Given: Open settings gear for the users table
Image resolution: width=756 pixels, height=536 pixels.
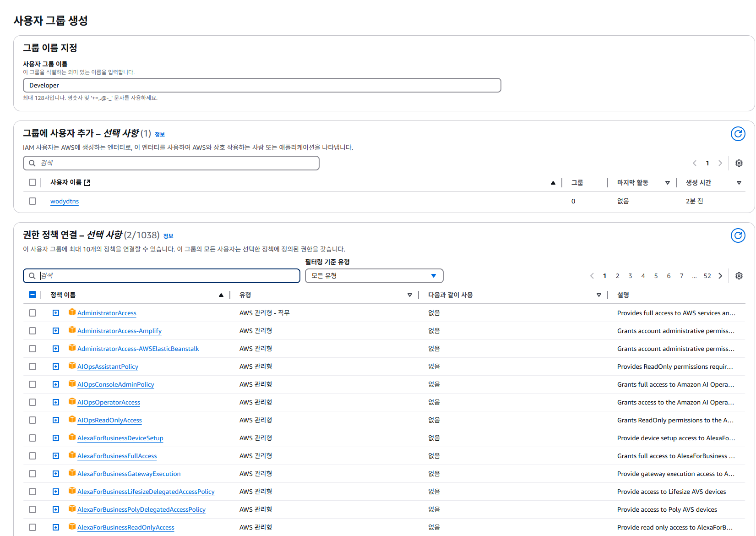Looking at the screenshot, I should 739,163.
